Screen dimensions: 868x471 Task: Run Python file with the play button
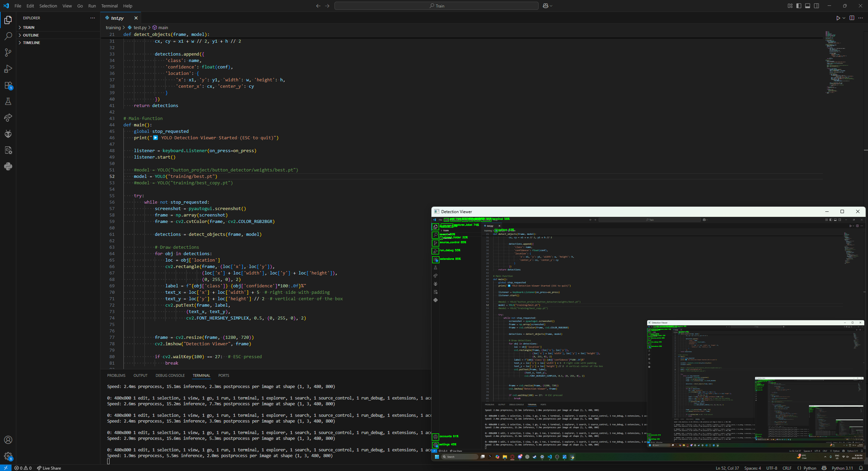pyautogui.click(x=838, y=18)
